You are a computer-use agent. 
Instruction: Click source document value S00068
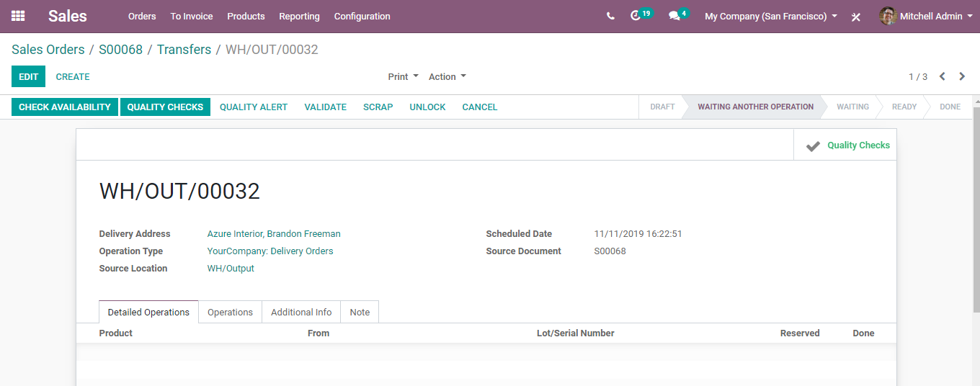click(610, 251)
